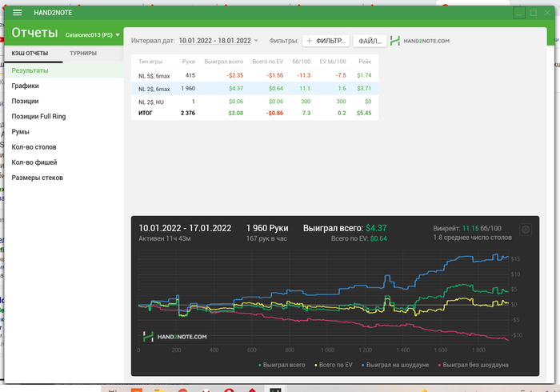560x392 pixels.
Task: Click Винрейт 11.15 бб/100 text
Action: (467, 229)
